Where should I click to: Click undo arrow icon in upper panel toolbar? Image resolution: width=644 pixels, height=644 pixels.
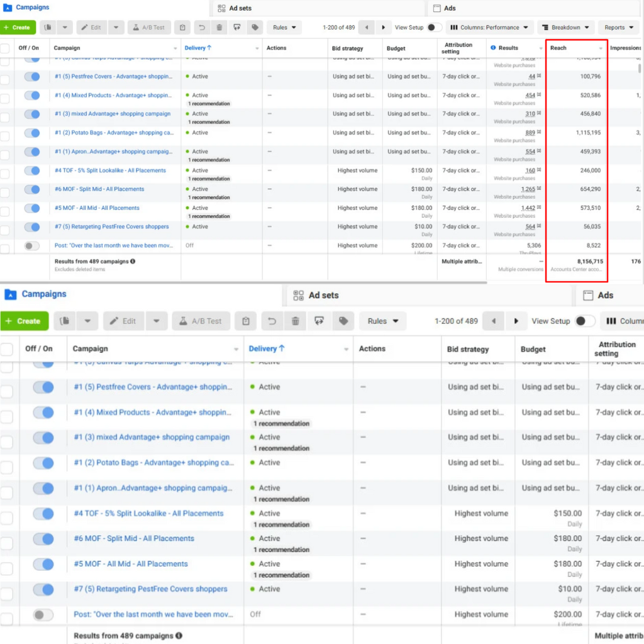(202, 28)
